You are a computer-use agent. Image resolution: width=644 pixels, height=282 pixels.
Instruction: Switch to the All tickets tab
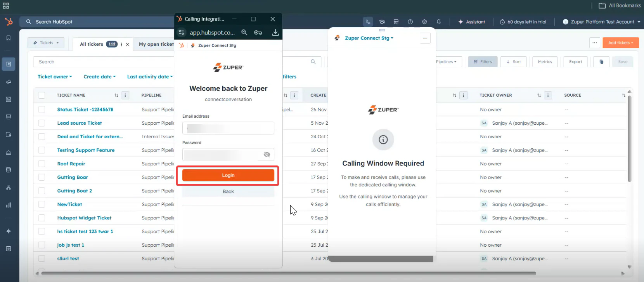(x=92, y=44)
